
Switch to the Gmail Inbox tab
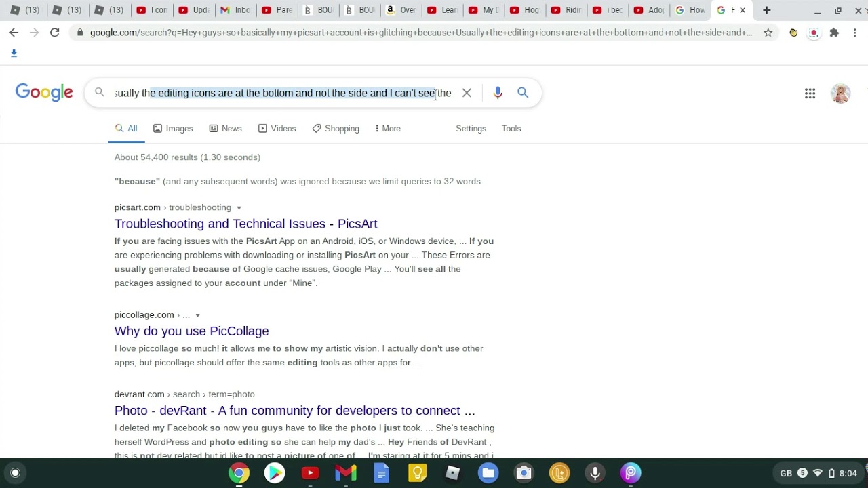235,10
